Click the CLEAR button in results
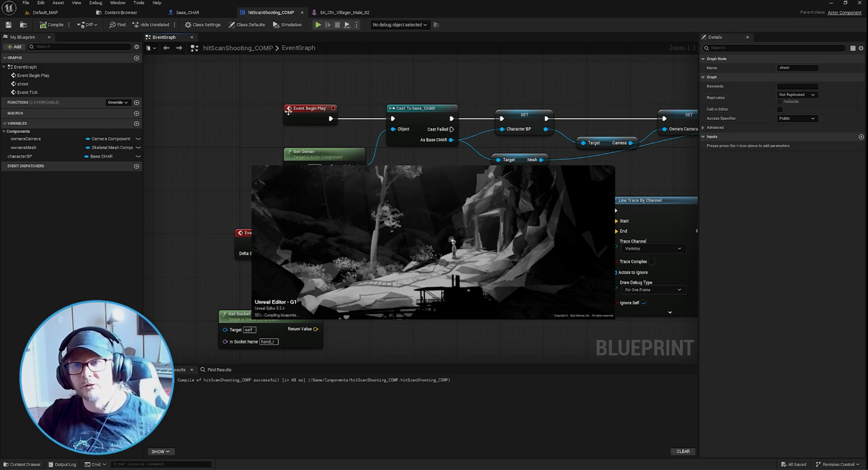This screenshot has height=470, width=868. coord(683,451)
